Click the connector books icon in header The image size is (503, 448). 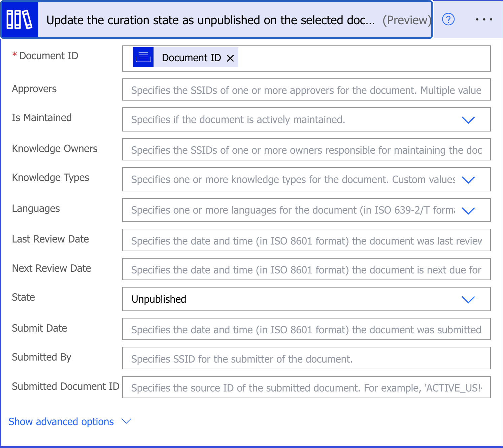pyautogui.click(x=20, y=20)
